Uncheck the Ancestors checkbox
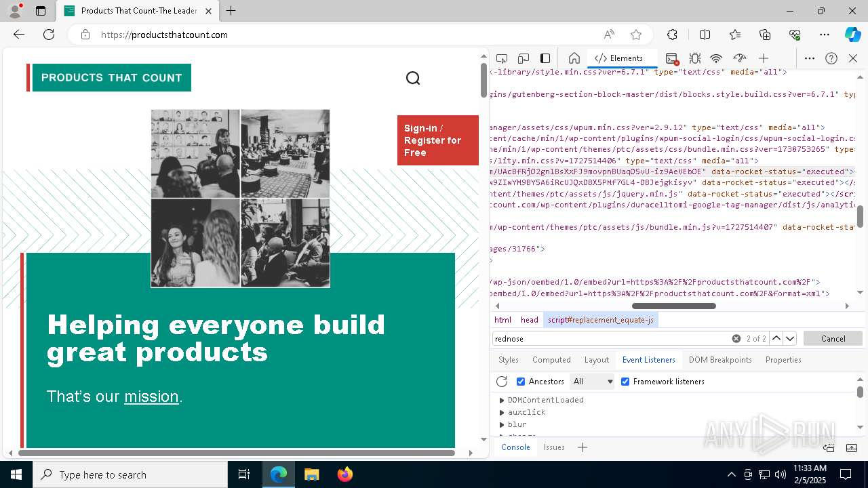This screenshot has height=488, width=868. click(x=521, y=382)
